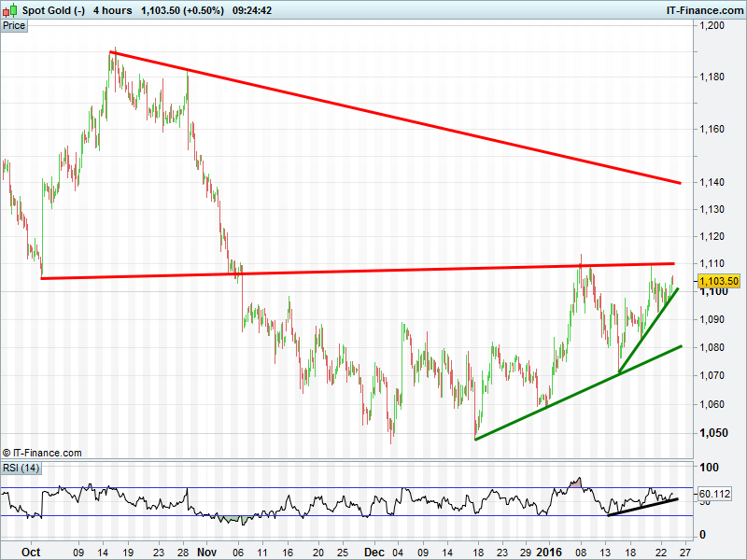
Task: Click the candlestick chart icon beside Spot Gold
Action: click(10, 9)
